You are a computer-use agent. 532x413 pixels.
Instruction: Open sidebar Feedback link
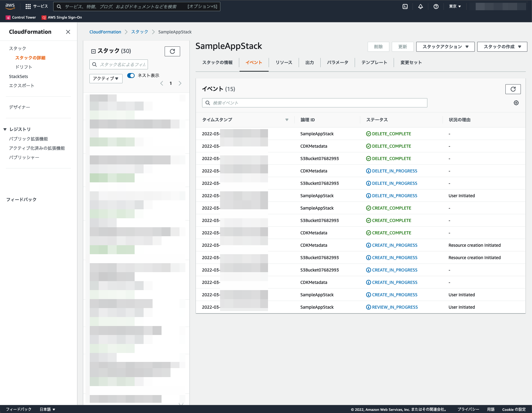(21, 200)
